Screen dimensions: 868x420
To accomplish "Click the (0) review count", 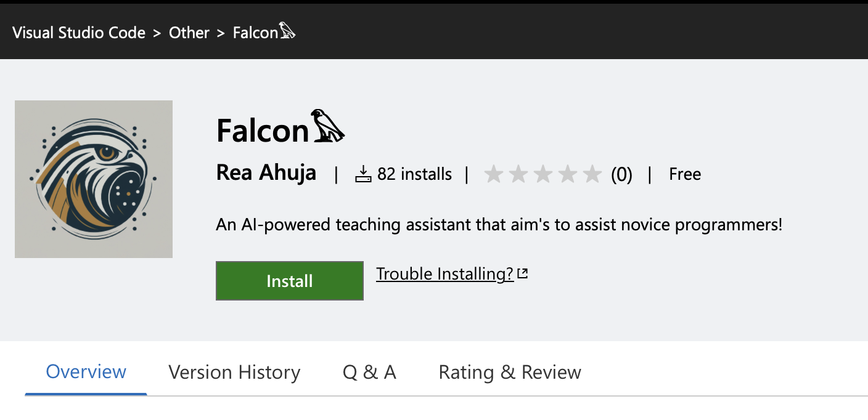I will [621, 175].
